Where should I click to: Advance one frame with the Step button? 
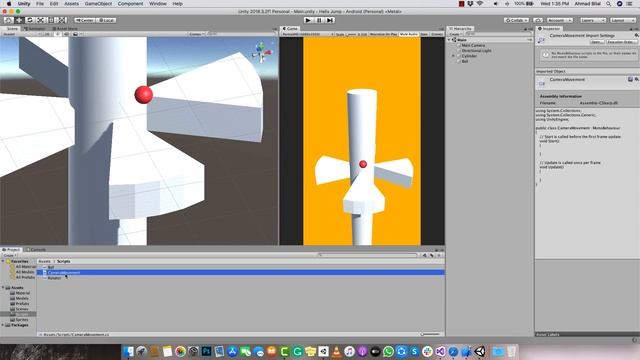330,20
